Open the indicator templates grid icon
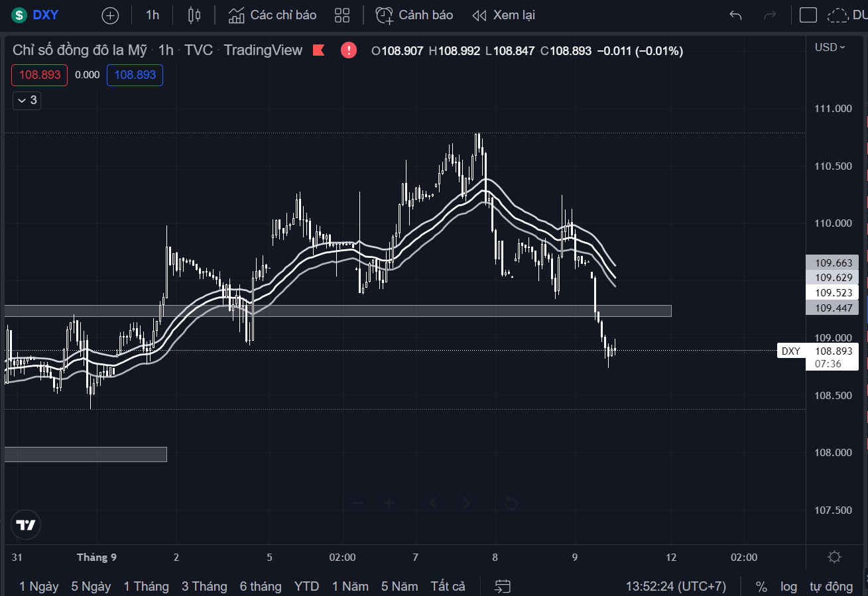The height and width of the screenshot is (596, 868). [342, 15]
